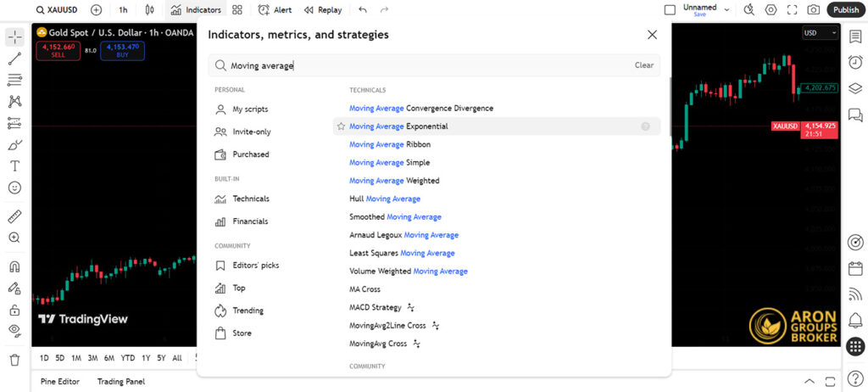Add Moving Average Exponential to favorites star
Screen dimensions: 868x392
[x=341, y=126]
